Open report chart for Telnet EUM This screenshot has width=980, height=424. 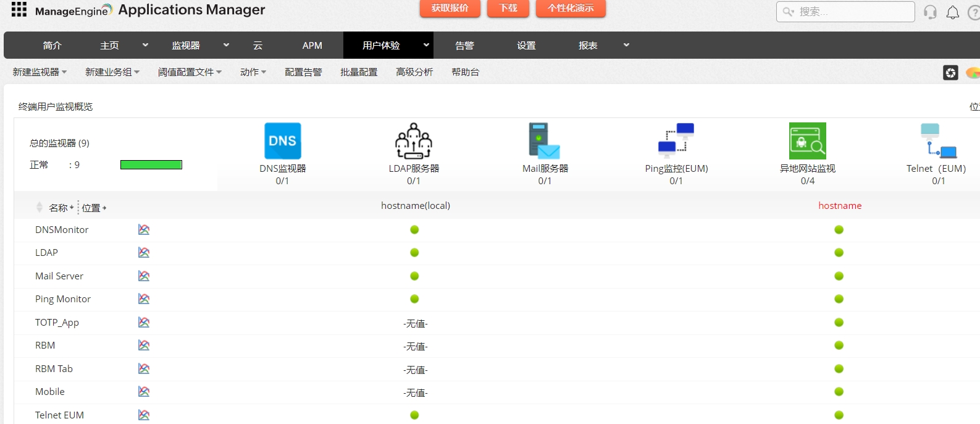click(144, 415)
